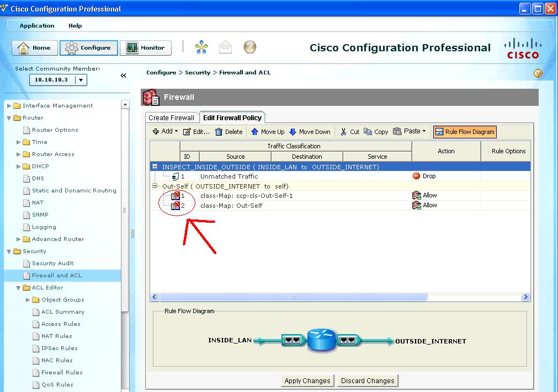Click Discard Changes button
Viewport: 558px width, 392px height.
coord(368,380)
